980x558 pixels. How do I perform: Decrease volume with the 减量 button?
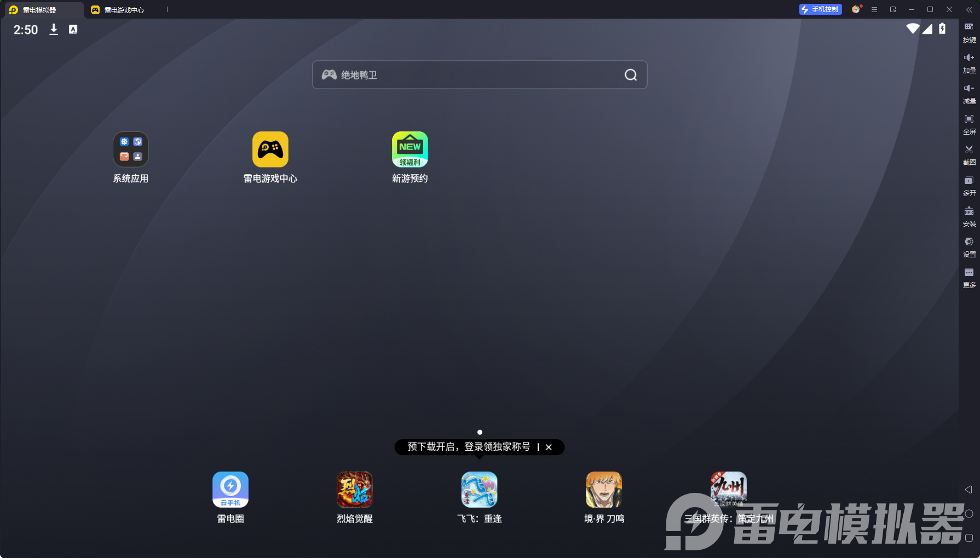pyautogui.click(x=969, y=94)
